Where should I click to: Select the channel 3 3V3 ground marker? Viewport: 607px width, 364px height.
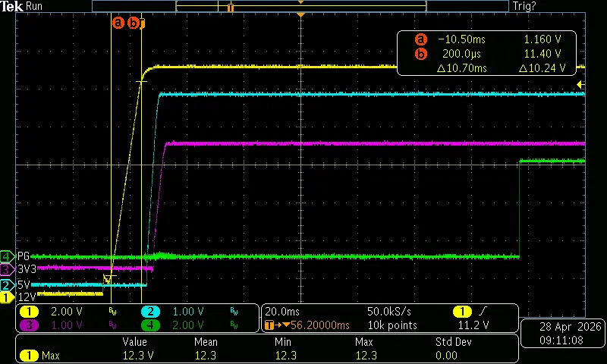[x=7, y=269]
